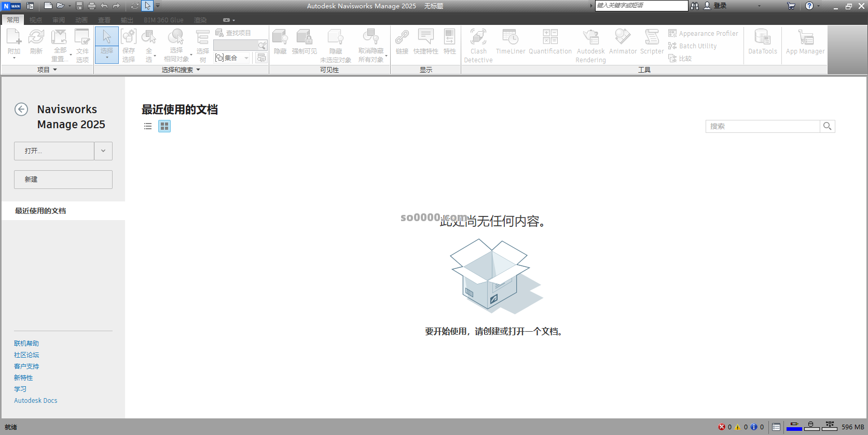Switch recent documents to list view

(x=148, y=126)
